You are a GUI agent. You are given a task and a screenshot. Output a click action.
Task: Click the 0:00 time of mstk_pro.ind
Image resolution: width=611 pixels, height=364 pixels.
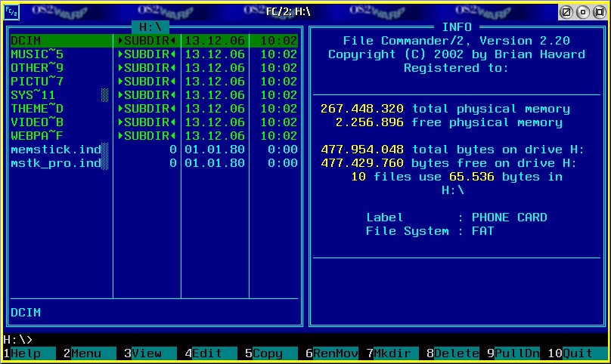click(x=283, y=163)
